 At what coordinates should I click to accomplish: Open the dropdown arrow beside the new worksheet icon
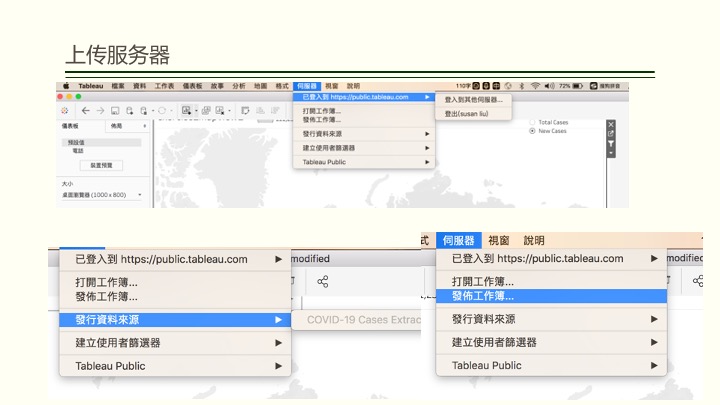pyautogui.click(x=196, y=111)
